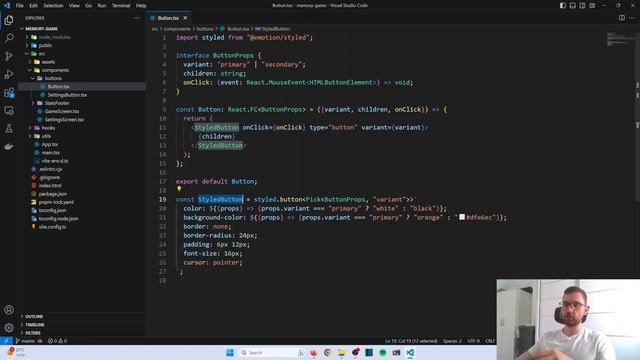Open index.html in Explorer
640x360 pixels.
coord(50,185)
